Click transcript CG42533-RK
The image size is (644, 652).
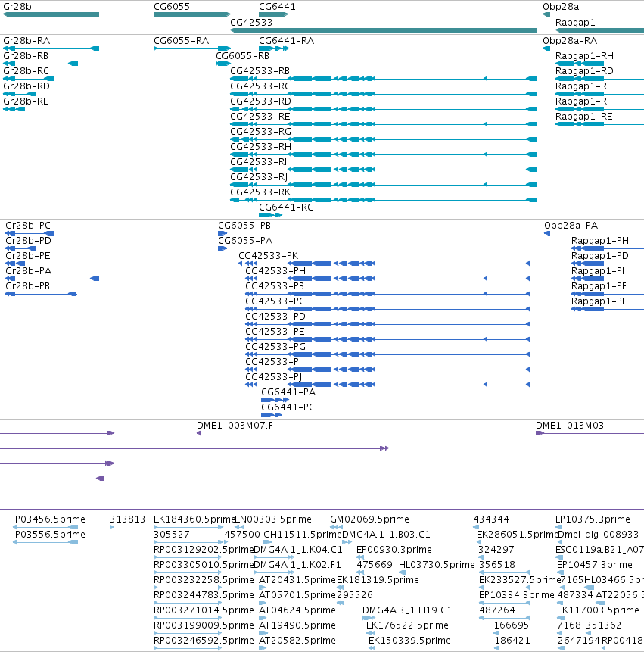260,192
